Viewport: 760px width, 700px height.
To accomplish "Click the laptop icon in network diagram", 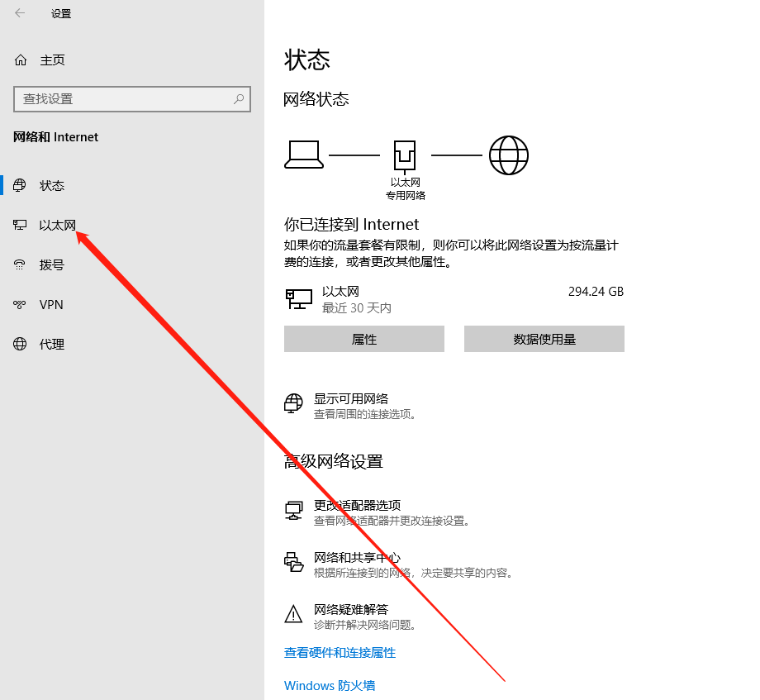I will point(304,155).
